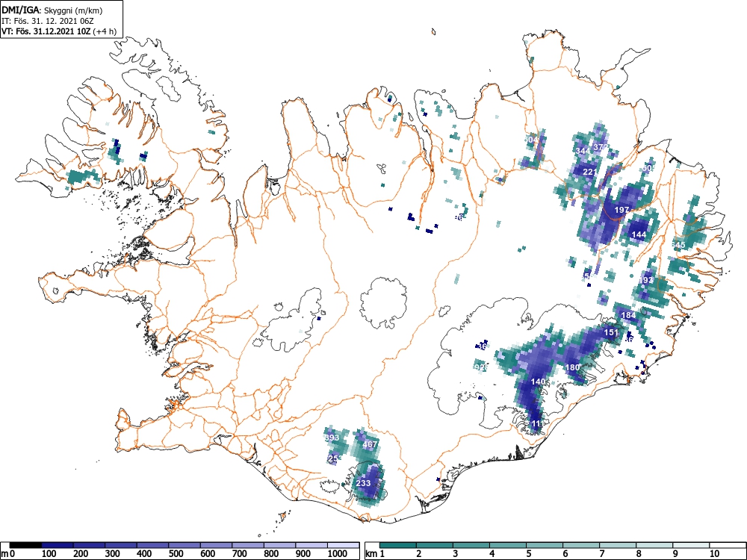
Task: Pick the teal swatch between km 5 and 6
Action: (x=545, y=545)
